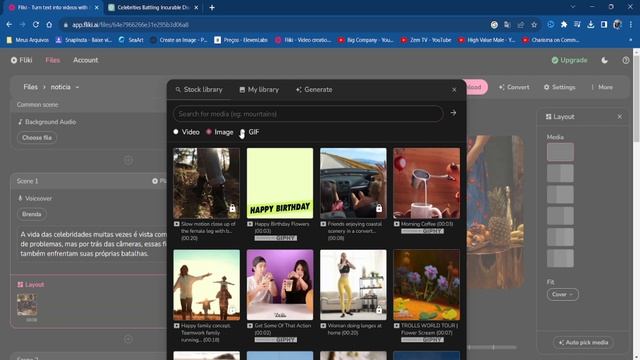The height and width of the screenshot is (360, 640).
Task: Click the search for media field
Action: (x=308, y=114)
